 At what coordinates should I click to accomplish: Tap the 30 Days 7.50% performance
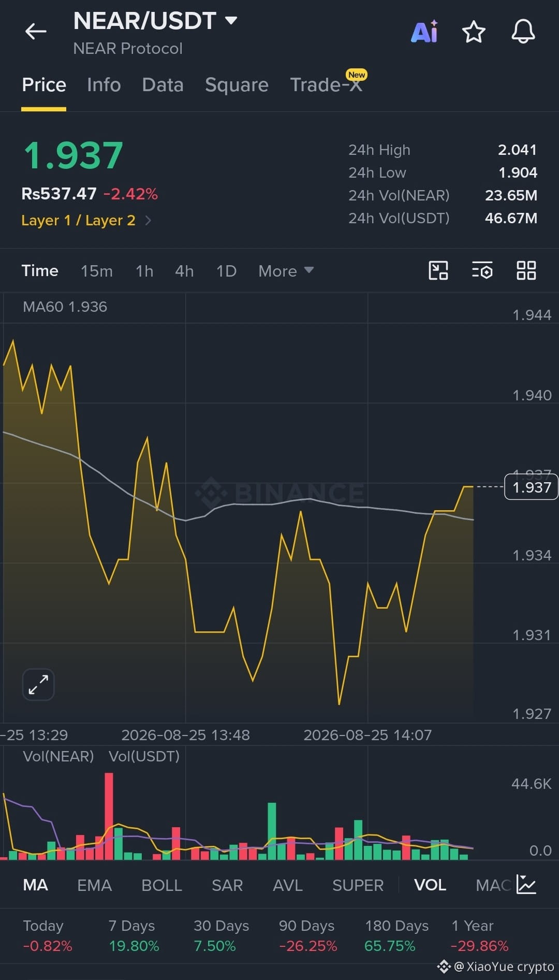click(221, 935)
